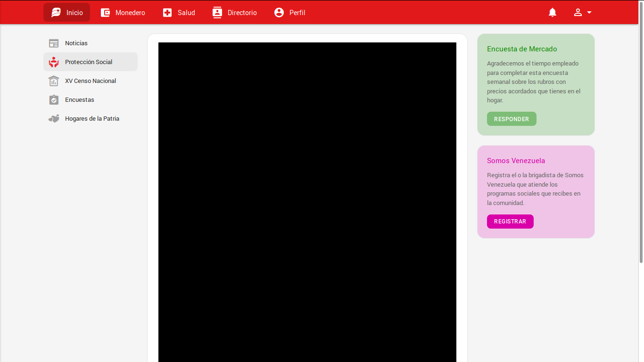Click the black content image area
The height and width of the screenshot is (362, 644).
tap(307, 202)
